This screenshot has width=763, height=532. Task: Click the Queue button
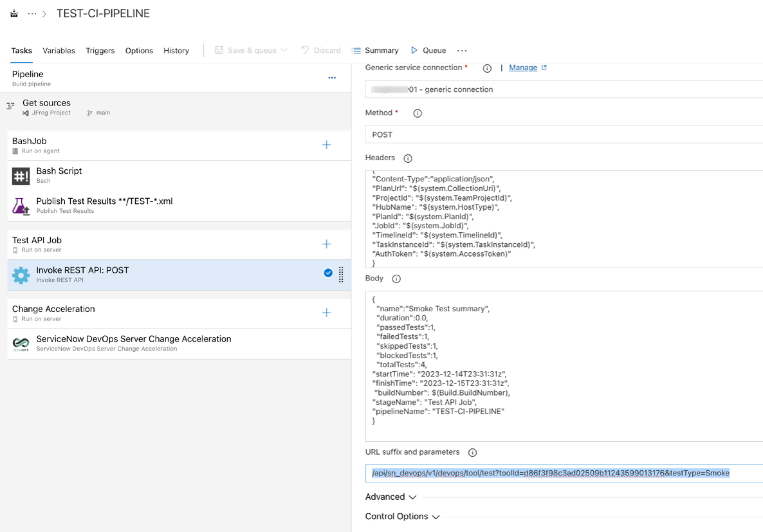(x=429, y=50)
